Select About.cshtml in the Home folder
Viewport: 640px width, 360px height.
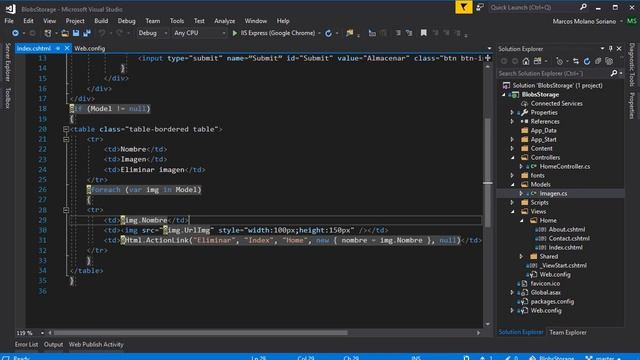567,229
